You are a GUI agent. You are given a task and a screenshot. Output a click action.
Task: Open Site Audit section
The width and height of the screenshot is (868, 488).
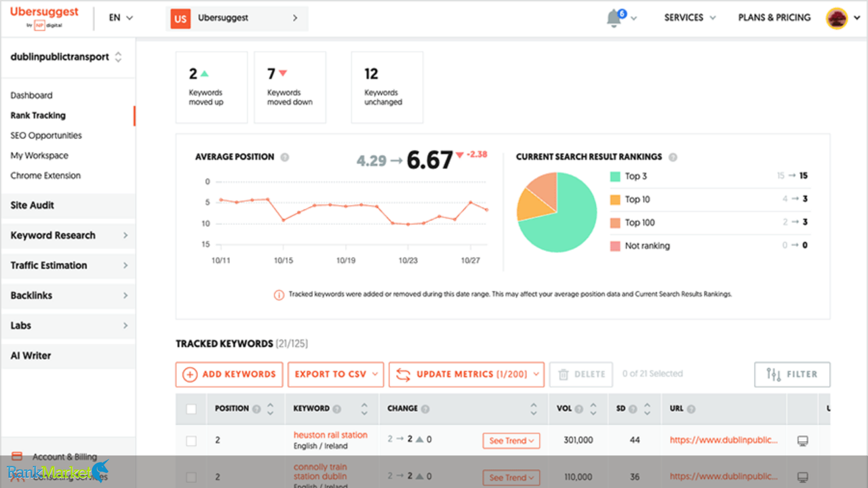[x=68, y=205]
